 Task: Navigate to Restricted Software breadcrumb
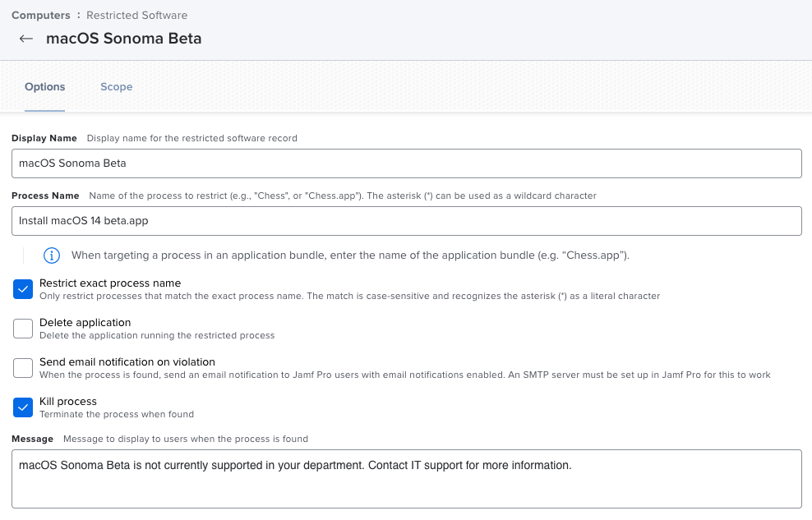[x=136, y=15]
